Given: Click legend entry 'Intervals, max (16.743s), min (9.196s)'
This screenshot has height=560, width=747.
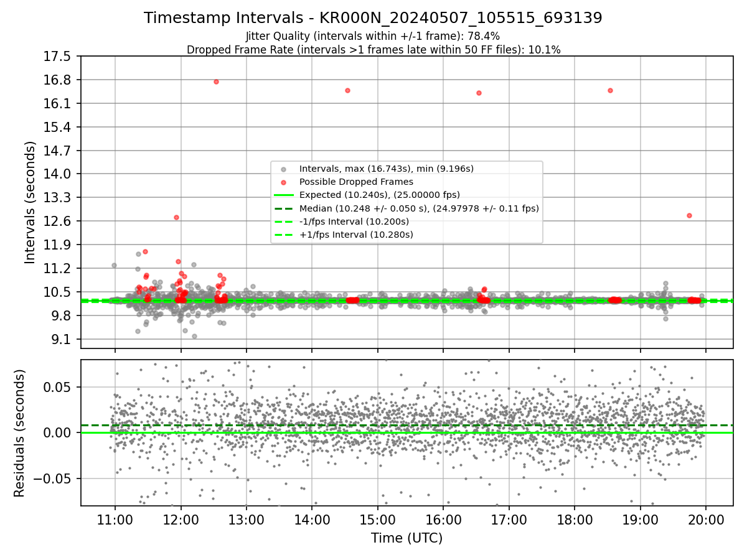Looking at the screenshot, I should pyautogui.click(x=387, y=169).
